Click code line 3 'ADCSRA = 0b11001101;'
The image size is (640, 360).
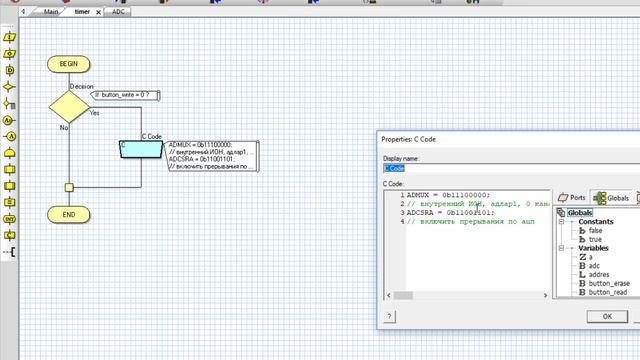pyautogui.click(x=451, y=213)
